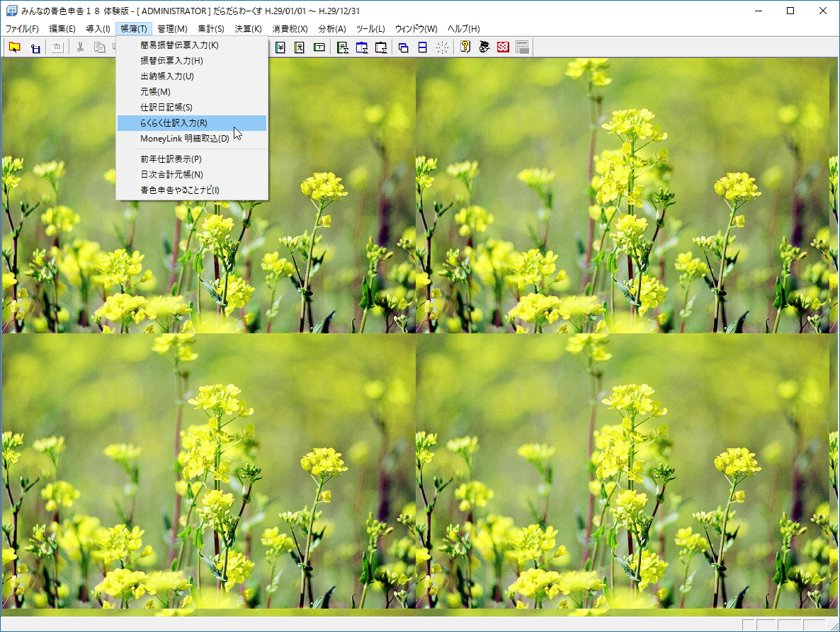The image size is (840, 632).
Task: Open the ウィンドウ(W) menu
Action: [x=416, y=29]
